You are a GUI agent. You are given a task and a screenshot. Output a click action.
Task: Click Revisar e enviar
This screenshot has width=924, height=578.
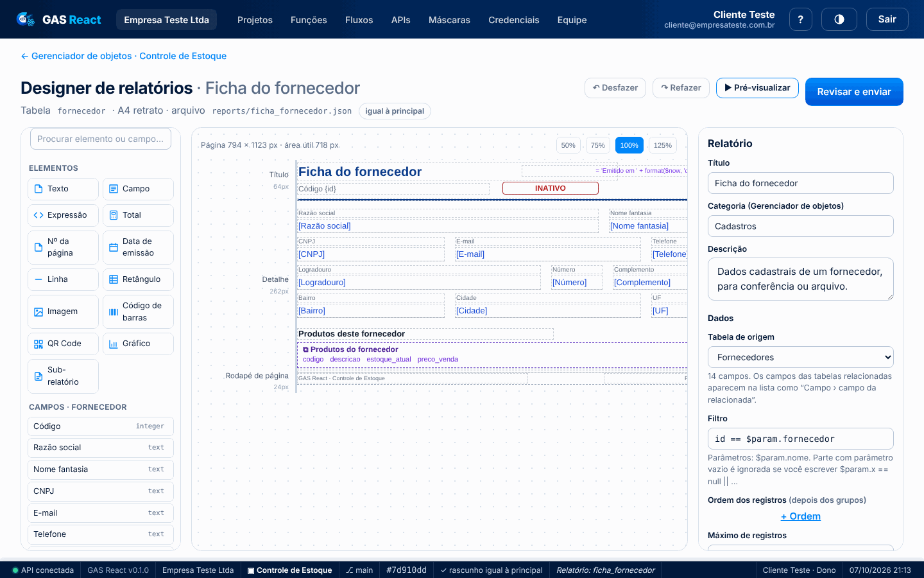pyautogui.click(x=854, y=92)
